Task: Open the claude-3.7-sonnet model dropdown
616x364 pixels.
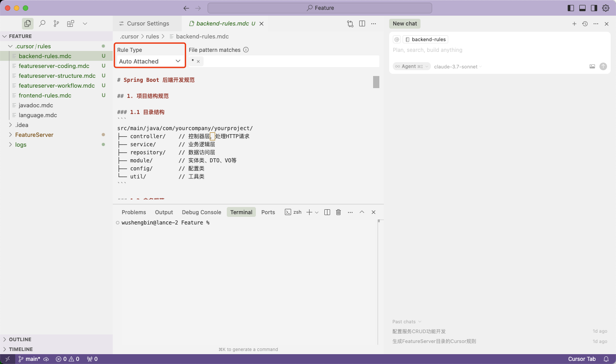Action: tap(458, 67)
